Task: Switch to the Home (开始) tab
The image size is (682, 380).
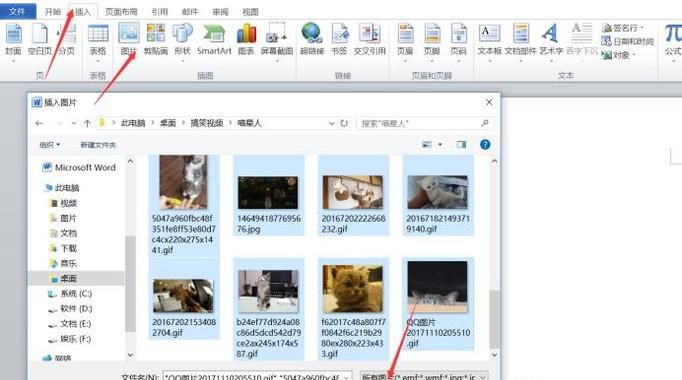Action: (53, 12)
